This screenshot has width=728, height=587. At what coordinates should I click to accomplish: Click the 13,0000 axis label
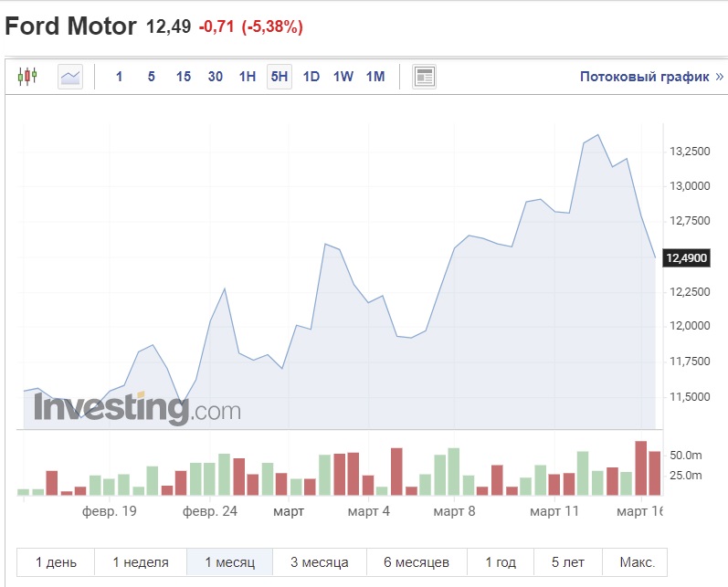tap(690, 186)
